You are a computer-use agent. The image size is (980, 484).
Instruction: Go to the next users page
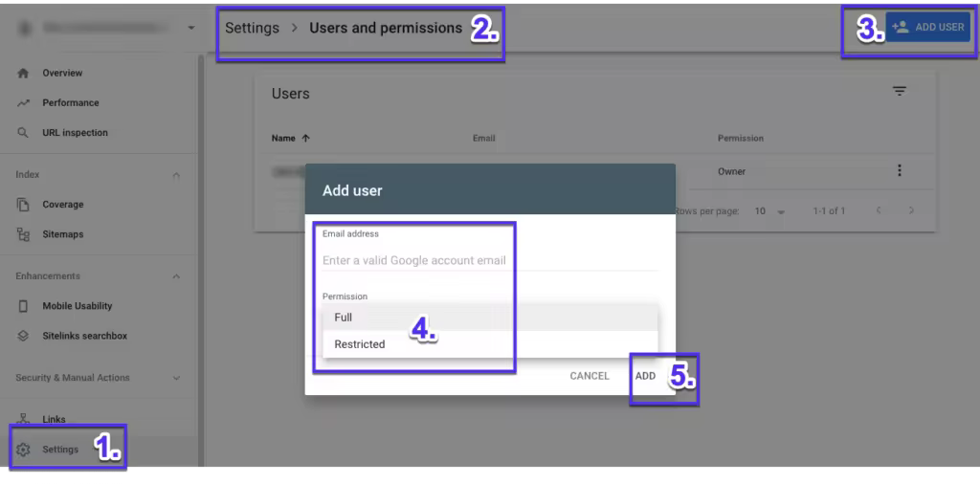[911, 211]
